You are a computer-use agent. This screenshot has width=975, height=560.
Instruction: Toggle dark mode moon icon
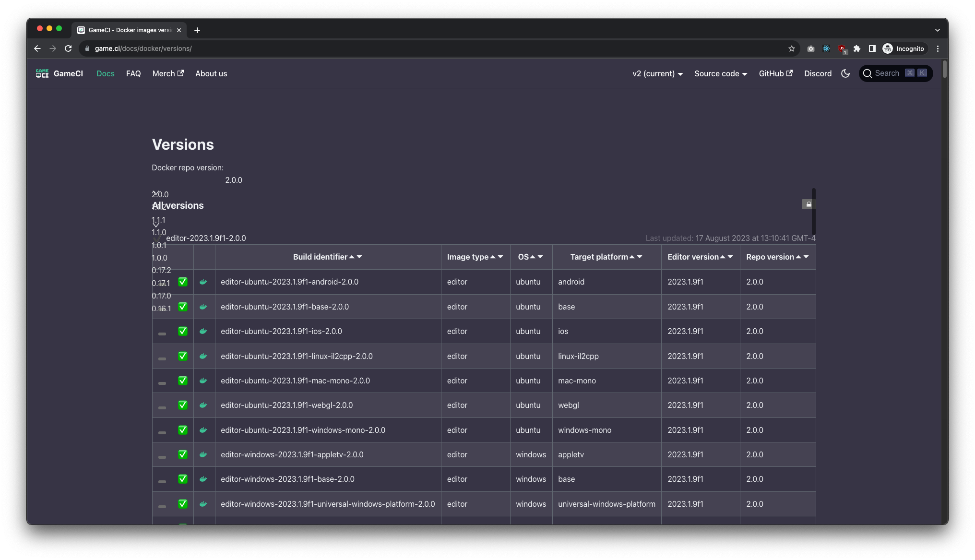(845, 73)
